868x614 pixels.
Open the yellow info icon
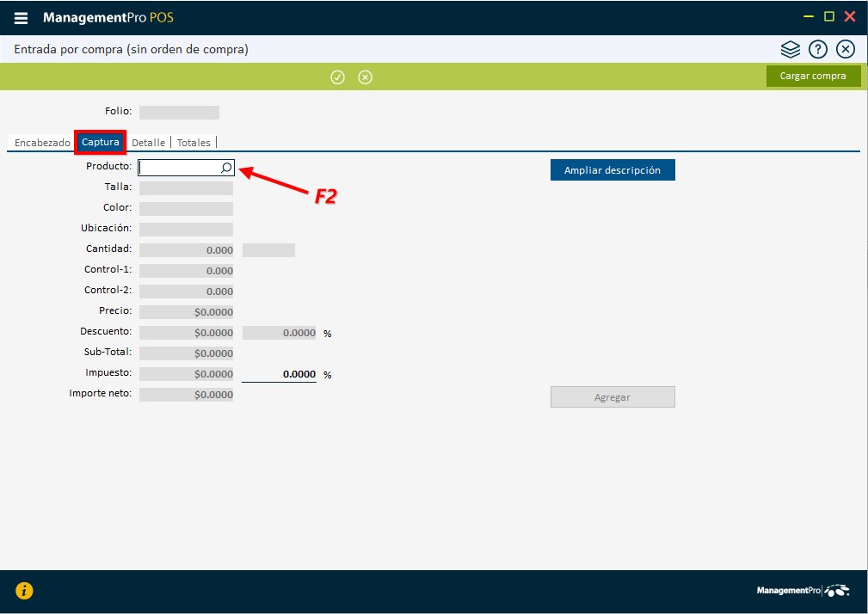(24, 591)
